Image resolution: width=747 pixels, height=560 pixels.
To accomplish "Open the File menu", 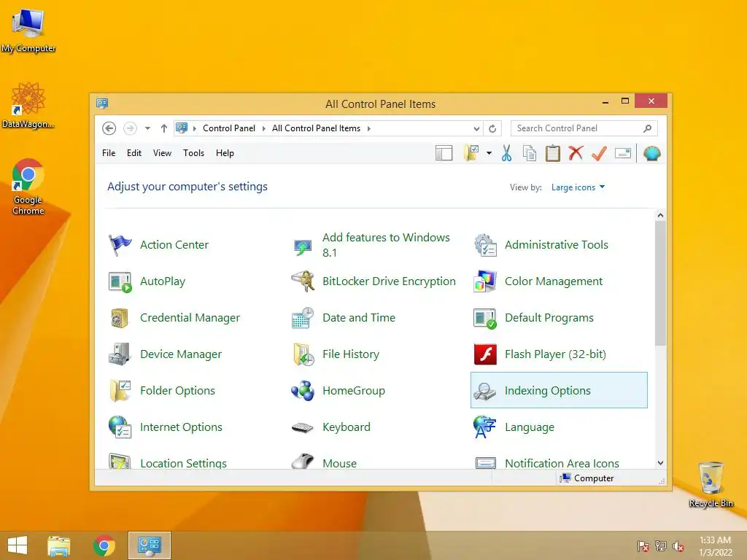I will (109, 153).
